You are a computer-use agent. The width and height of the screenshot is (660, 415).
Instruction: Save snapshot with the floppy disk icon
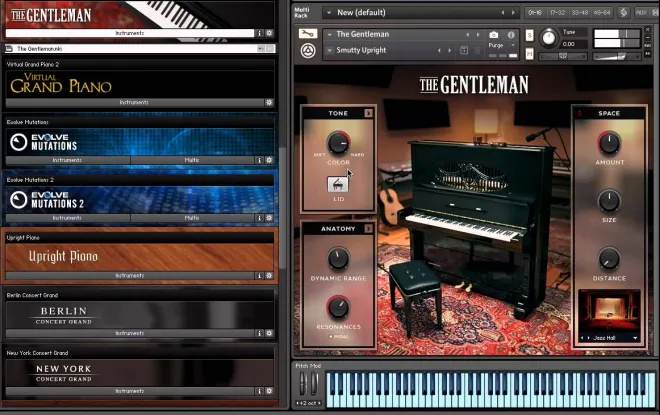pyautogui.click(x=464, y=51)
